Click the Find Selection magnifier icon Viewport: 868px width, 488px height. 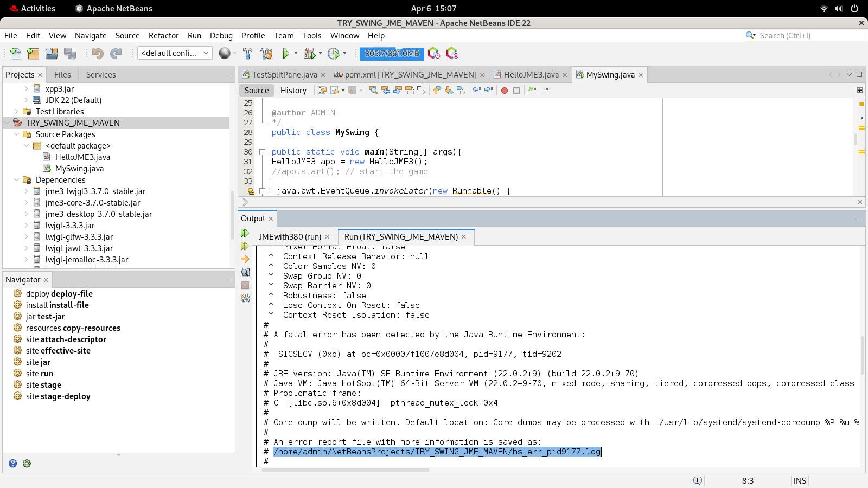pos(374,91)
